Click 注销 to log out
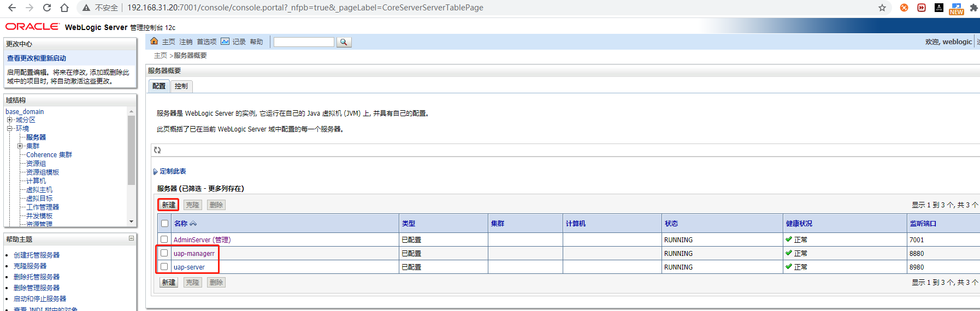 [x=186, y=42]
